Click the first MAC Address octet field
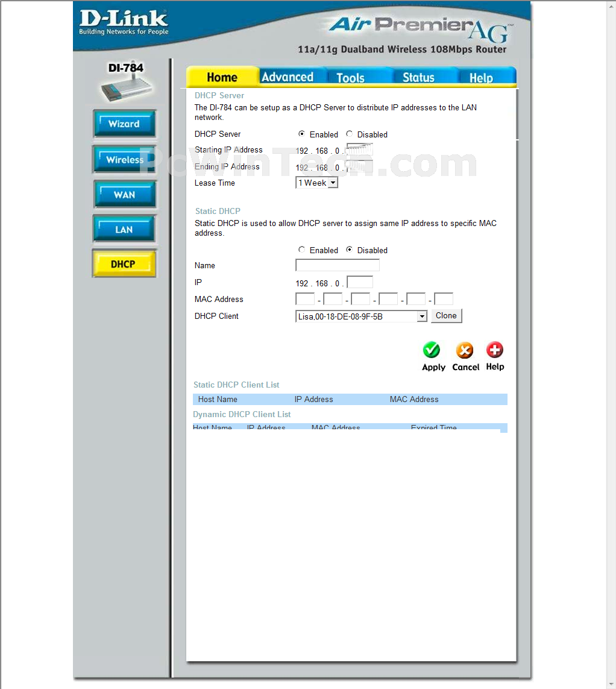This screenshot has width=616, height=689. tap(305, 299)
